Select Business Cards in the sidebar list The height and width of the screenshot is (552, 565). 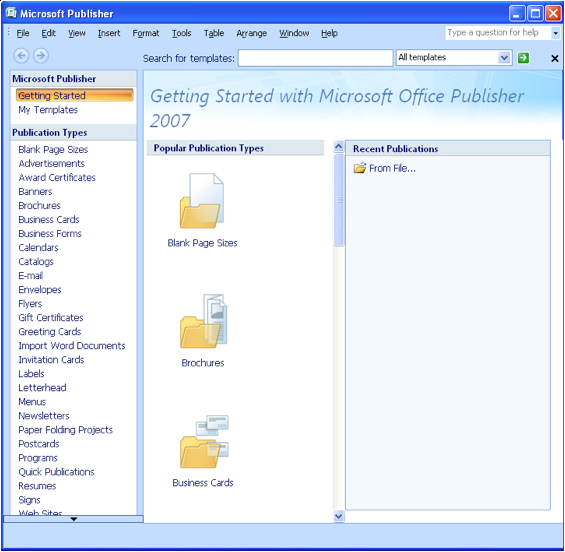click(49, 219)
